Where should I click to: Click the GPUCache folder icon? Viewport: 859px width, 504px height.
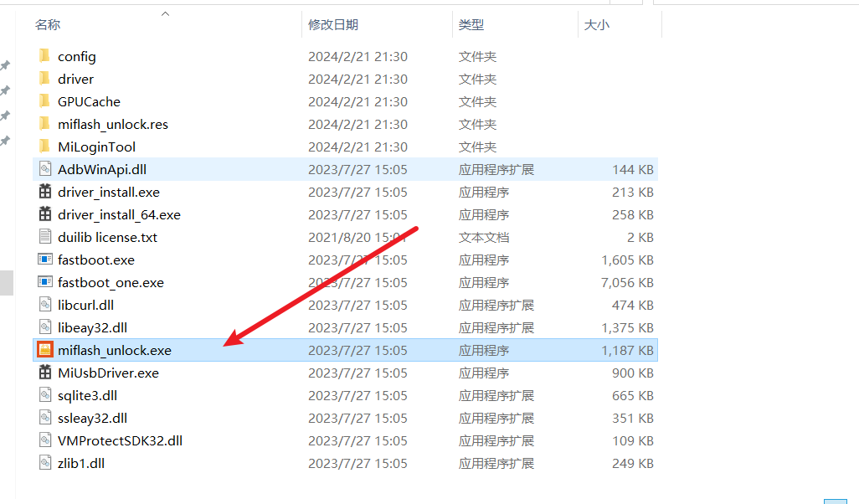point(45,100)
